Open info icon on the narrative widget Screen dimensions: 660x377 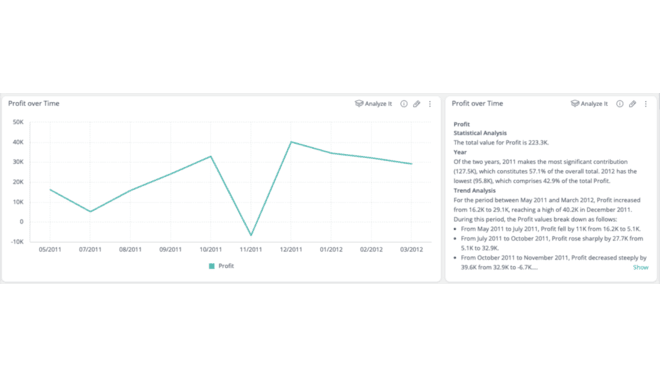click(620, 104)
